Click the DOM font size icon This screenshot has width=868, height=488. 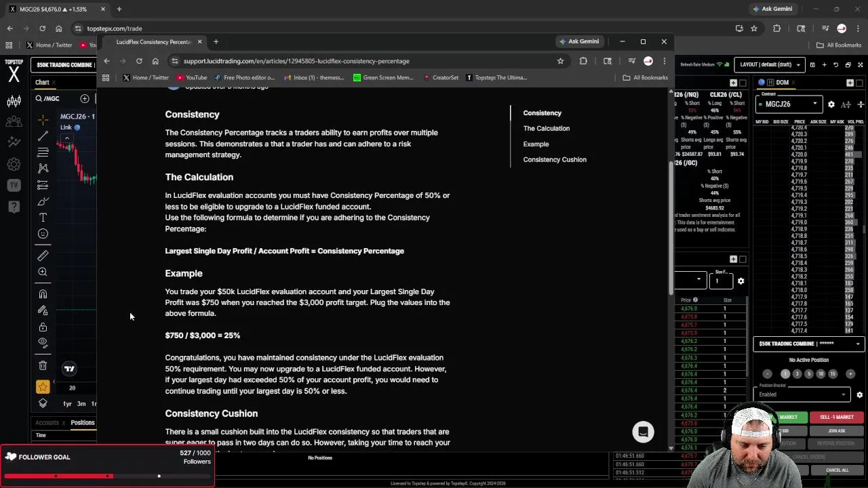point(846,104)
